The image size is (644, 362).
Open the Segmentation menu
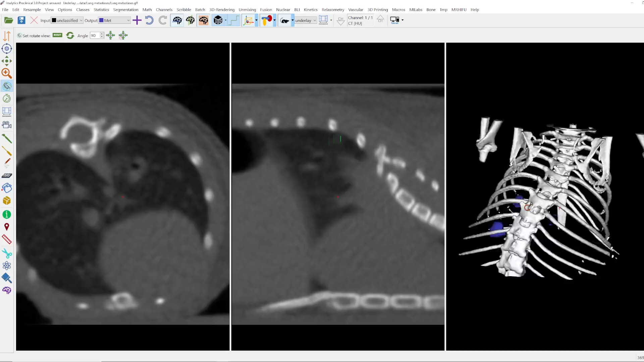tap(125, 10)
